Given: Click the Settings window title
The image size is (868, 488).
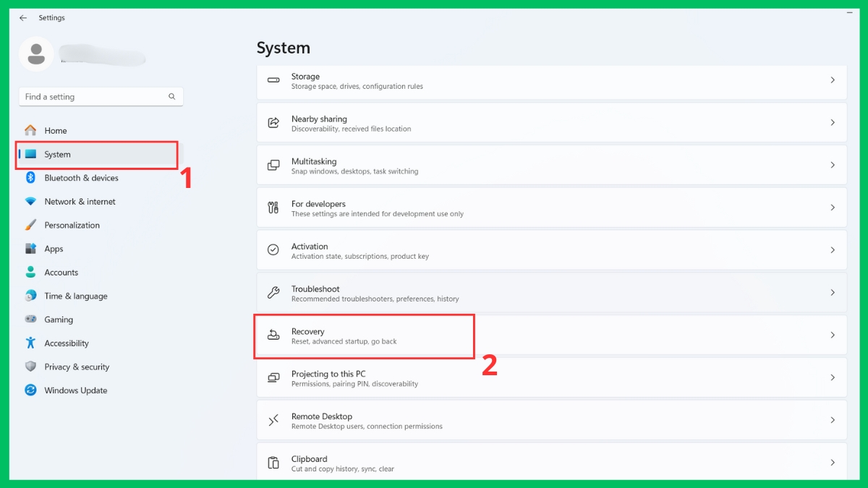Looking at the screenshot, I should (52, 18).
